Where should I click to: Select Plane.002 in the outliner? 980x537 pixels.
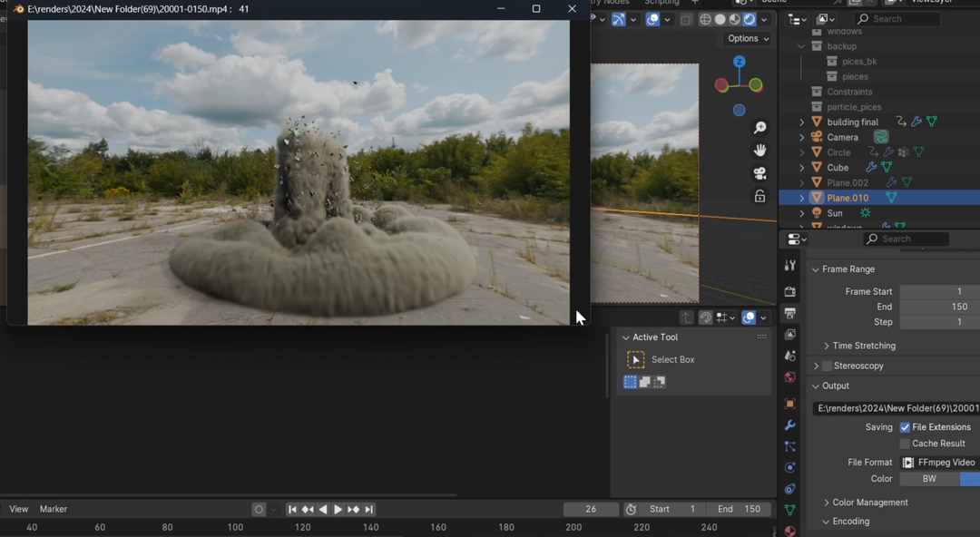point(848,182)
